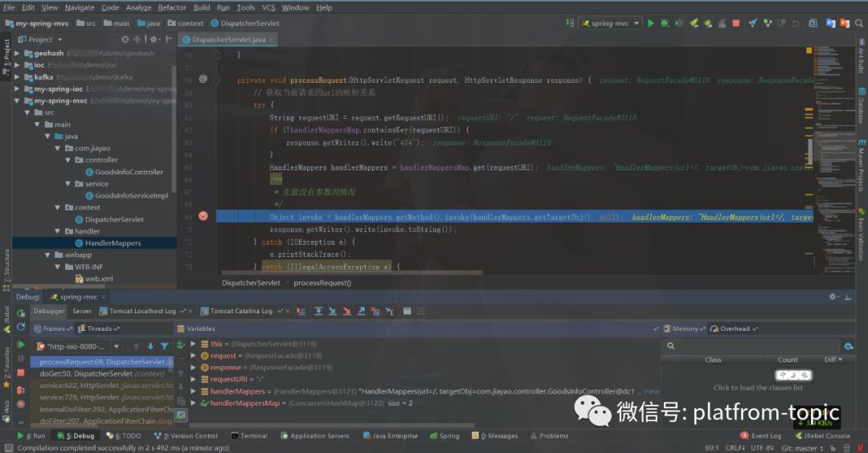
Task: Open the Version Control tool window
Action: (186, 436)
